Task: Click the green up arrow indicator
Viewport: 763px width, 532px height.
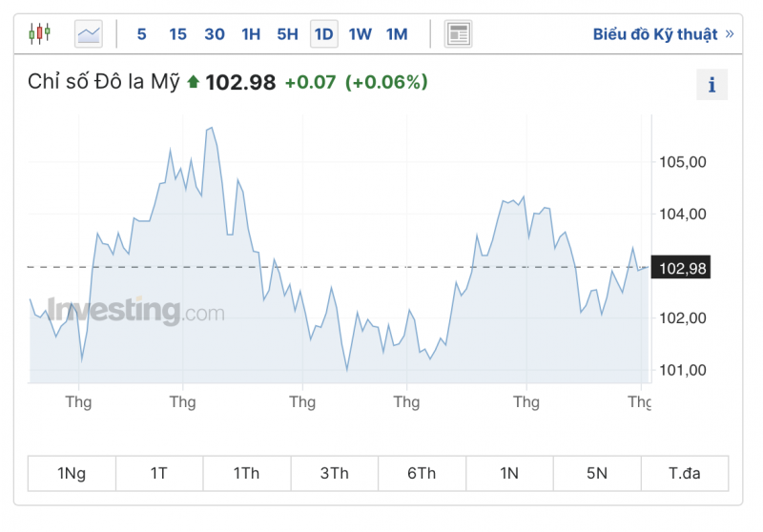Action: 194,82
